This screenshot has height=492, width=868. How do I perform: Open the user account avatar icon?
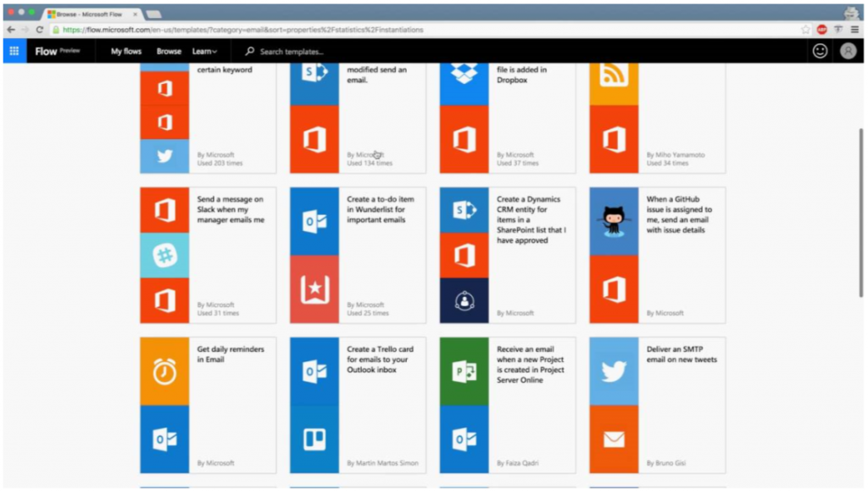point(848,51)
